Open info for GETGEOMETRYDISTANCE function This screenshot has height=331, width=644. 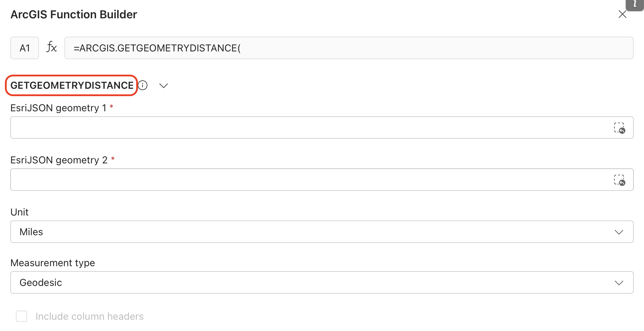(143, 86)
